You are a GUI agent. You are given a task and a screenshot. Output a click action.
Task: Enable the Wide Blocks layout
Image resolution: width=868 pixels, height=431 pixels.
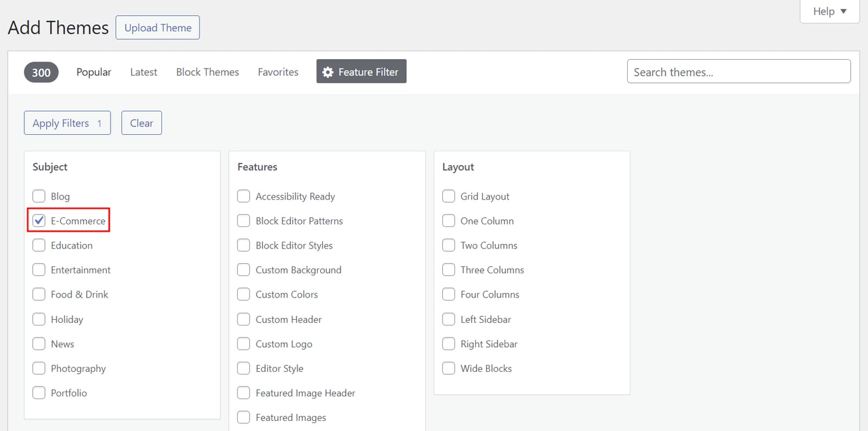pos(449,368)
